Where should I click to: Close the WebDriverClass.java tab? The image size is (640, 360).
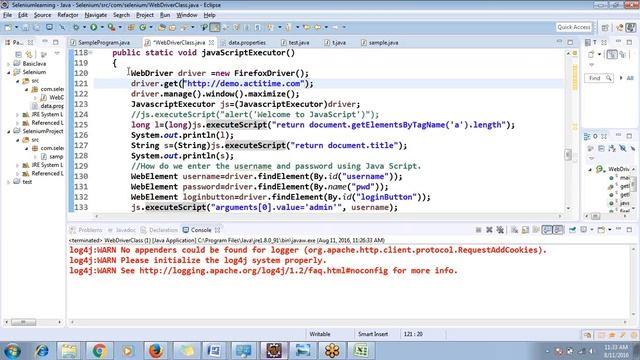(211, 42)
